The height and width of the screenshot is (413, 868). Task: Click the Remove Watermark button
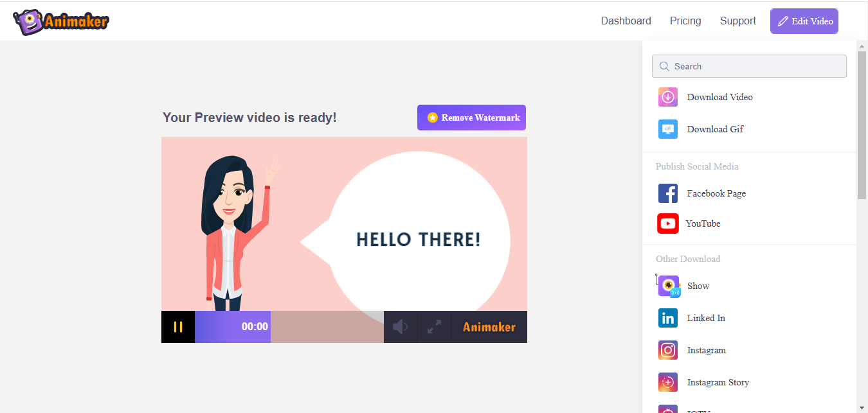pos(471,118)
